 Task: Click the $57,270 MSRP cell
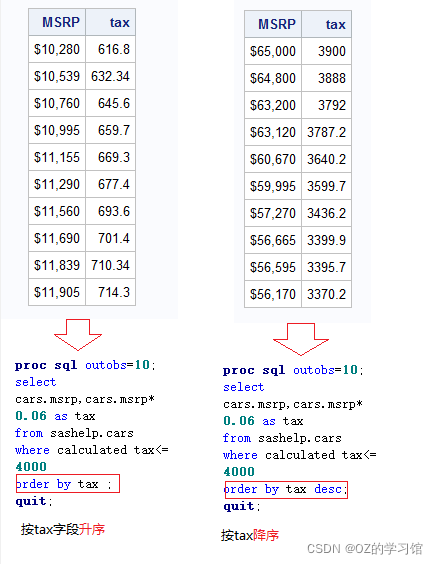point(273,213)
